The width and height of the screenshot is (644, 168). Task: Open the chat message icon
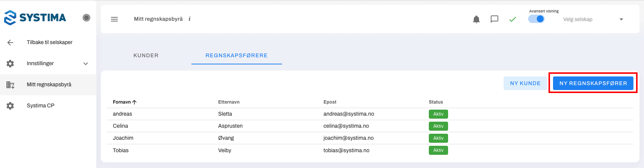click(x=495, y=19)
